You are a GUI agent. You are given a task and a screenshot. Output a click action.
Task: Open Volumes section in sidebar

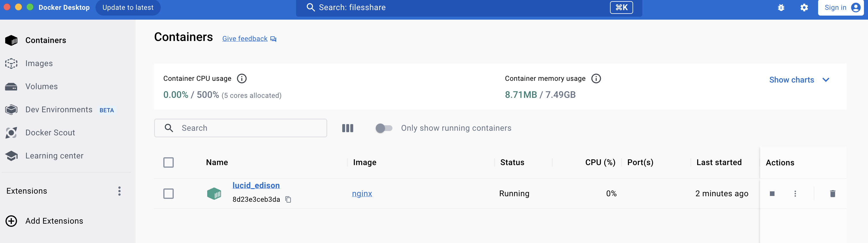[42, 87]
